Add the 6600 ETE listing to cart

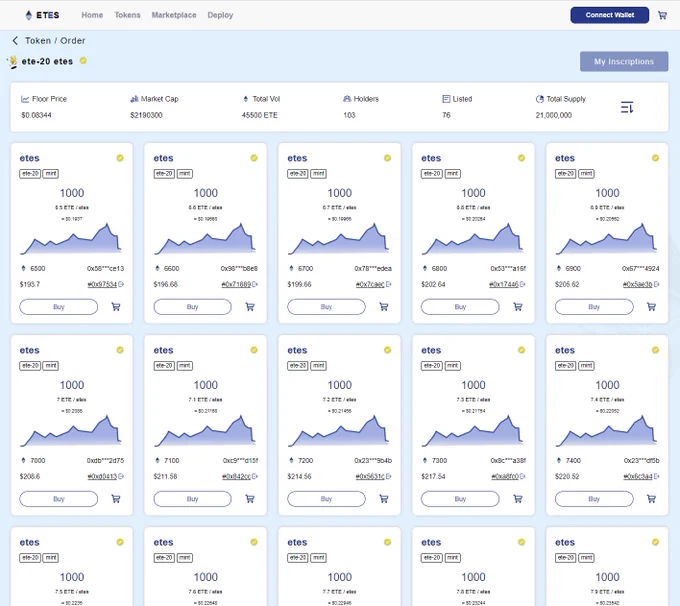(x=250, y=307)
